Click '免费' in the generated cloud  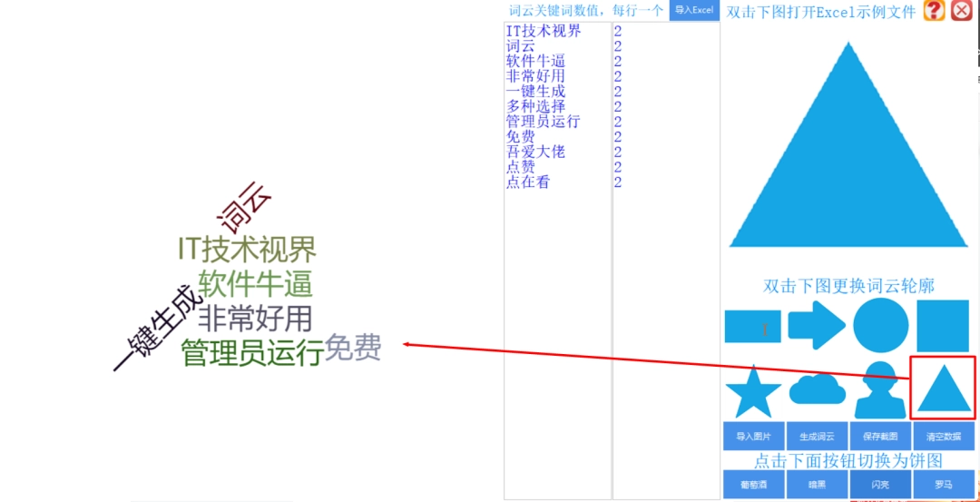point(353,348)
